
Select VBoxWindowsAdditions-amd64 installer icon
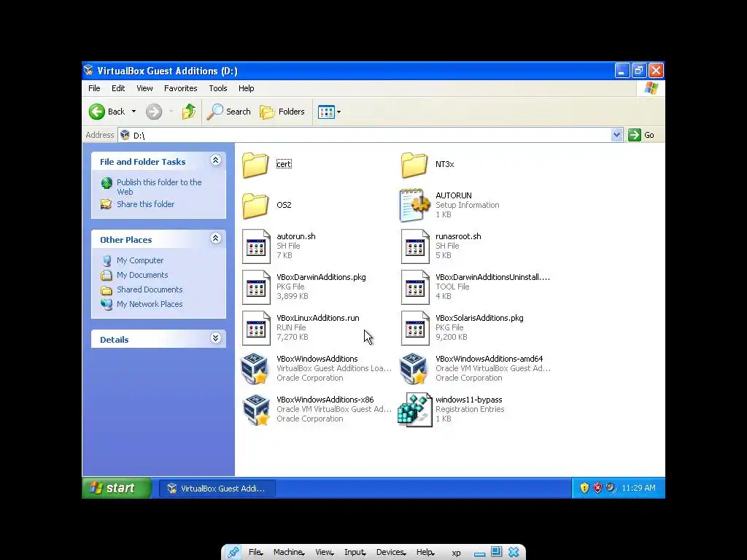[x=414, y=368]
